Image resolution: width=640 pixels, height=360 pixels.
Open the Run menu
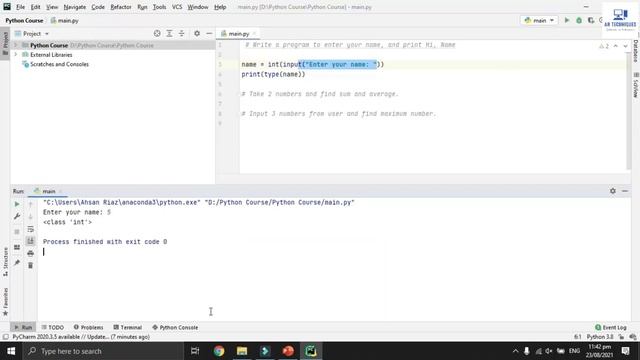coord(142,7)
